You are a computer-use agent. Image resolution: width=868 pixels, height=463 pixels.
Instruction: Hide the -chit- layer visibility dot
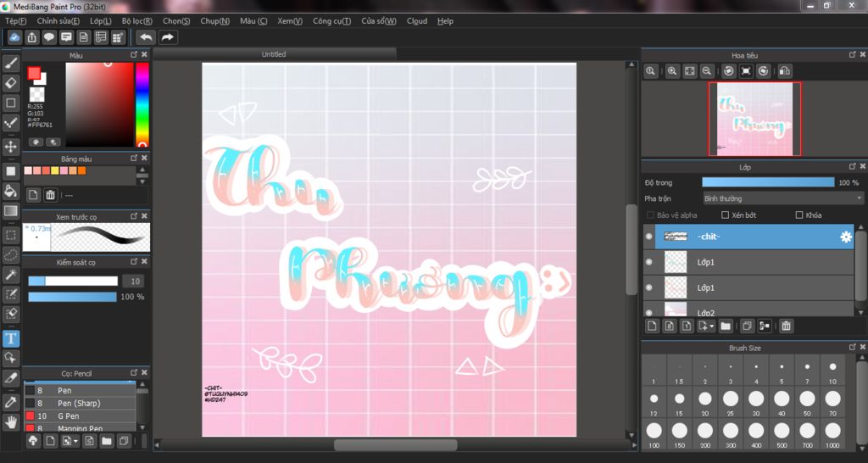[x=648, y=237]
